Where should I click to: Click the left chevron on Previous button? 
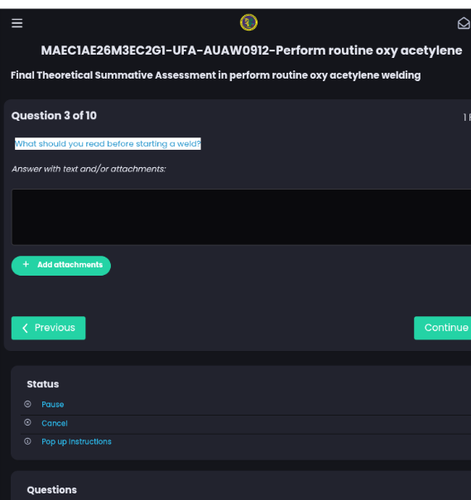25,328
